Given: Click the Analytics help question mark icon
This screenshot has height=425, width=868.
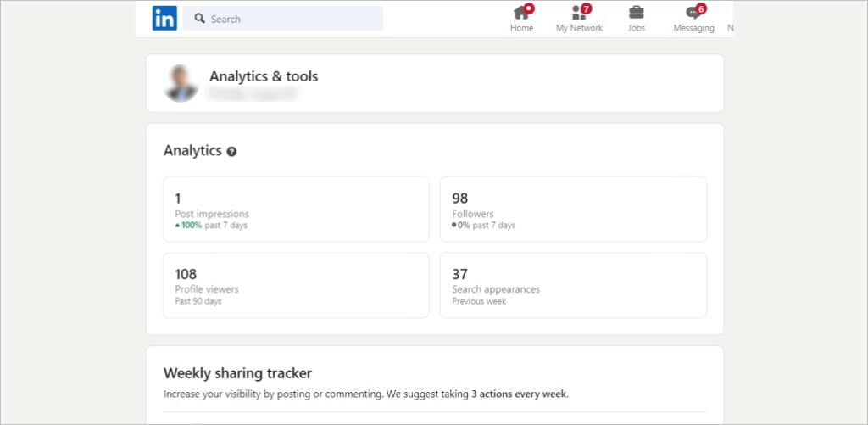Looking at the screenshot, I should pyautogui.click(x=231, y=151).
